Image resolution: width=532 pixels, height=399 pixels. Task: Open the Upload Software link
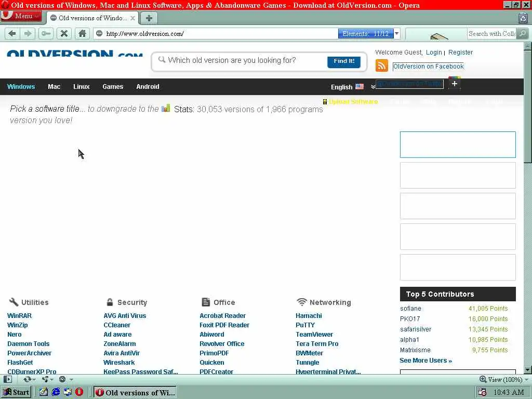click(x=353, y=101)
